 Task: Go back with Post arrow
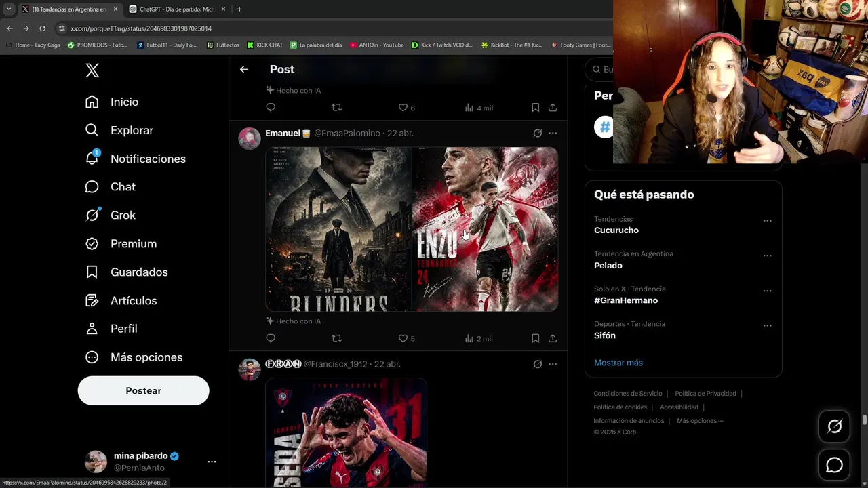coord(244,69)
